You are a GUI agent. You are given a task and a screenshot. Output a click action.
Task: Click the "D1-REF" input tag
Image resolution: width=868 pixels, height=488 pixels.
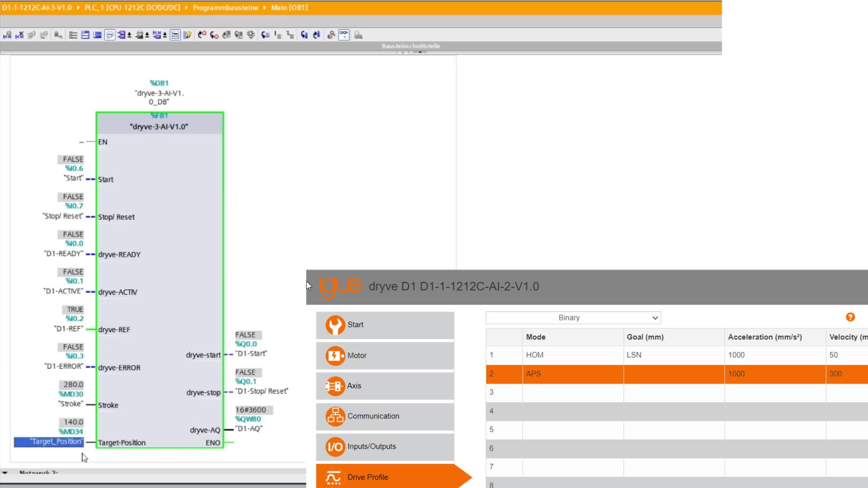pos(69,328)
